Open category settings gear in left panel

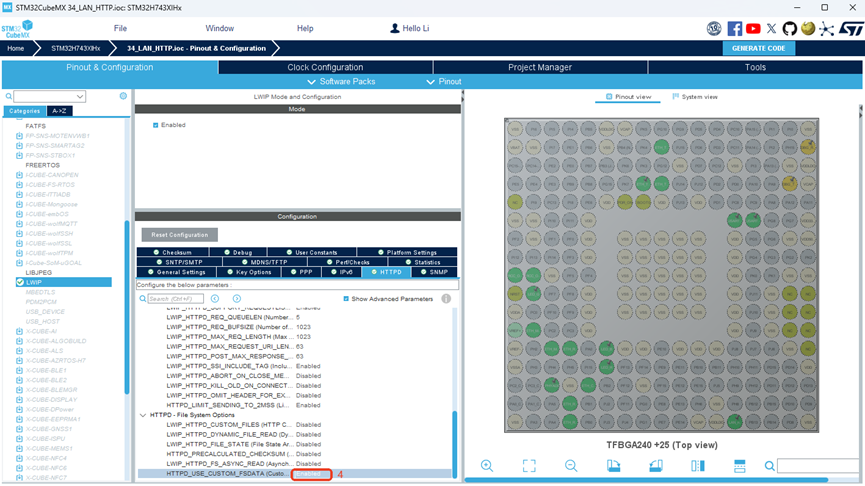point(123,96)
